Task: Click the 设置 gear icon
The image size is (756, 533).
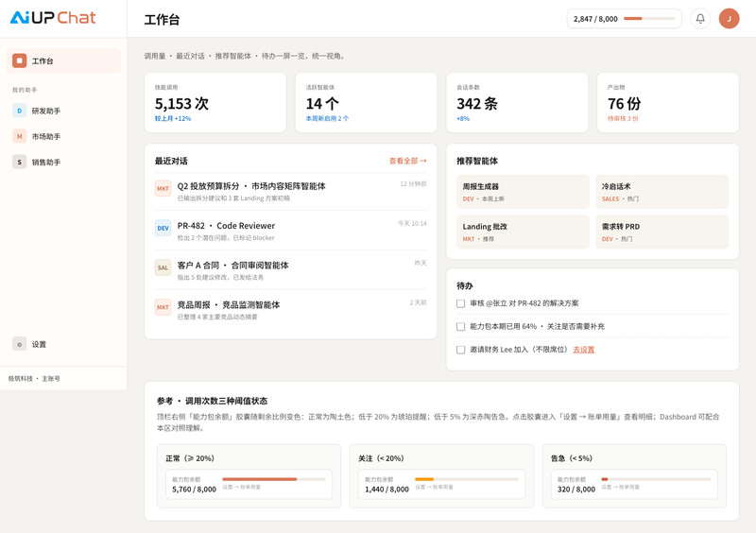Action: (19, 344)
